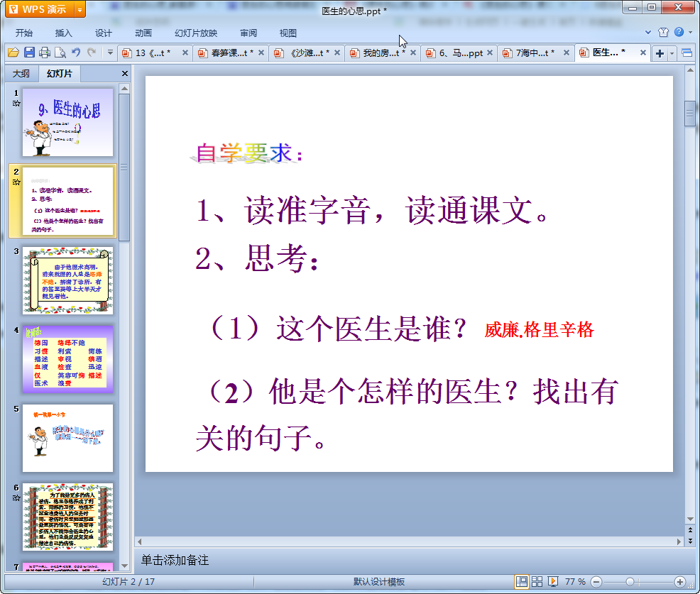The height and width of the screenshot is (594, 700).
Task: Close the 《沙滩...t document tab
Action: click(x=337, y=53)
